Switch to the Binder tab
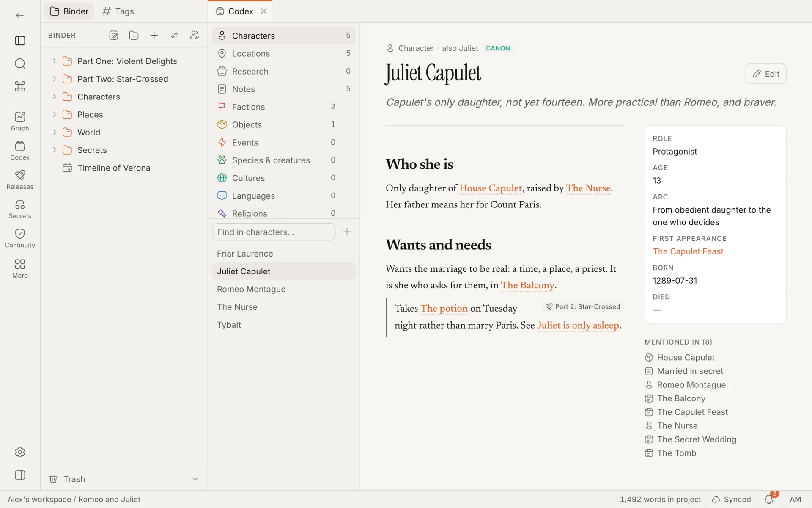The height and width of the screenshot is (508, 812). (69, 11)
